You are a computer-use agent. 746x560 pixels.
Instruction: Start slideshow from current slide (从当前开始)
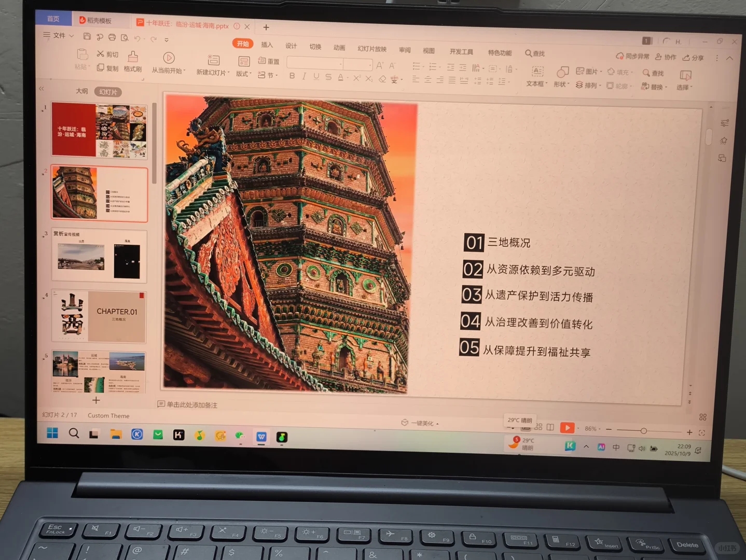pos(168,63)
